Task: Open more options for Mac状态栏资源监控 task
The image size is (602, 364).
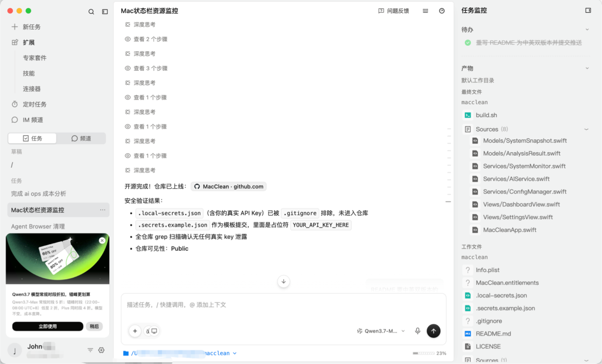Action: 103,210
